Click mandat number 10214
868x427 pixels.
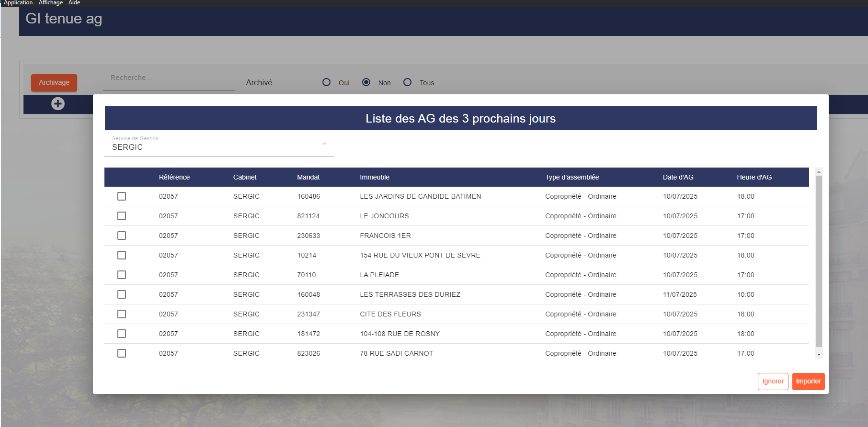coord(307,255)
